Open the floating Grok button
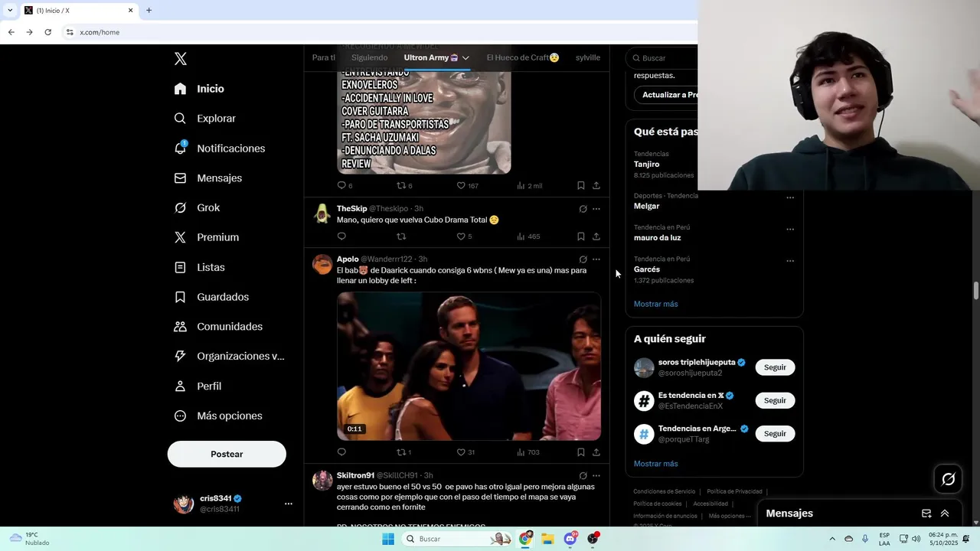 pos(949,479)
